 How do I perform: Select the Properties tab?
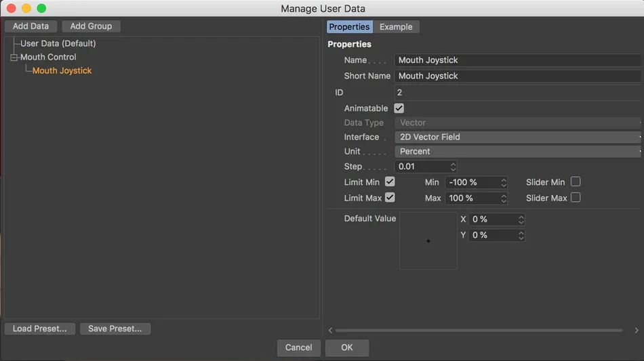coord(350,26)
